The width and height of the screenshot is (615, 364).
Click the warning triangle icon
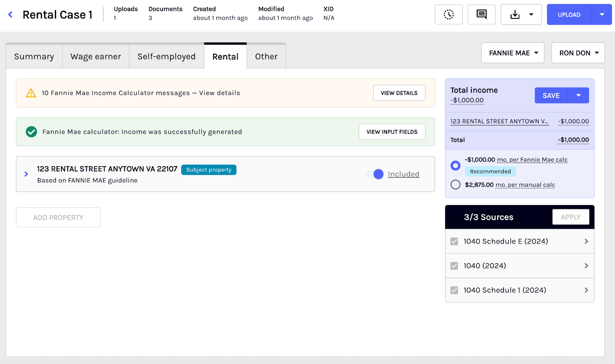coord(31,93)
